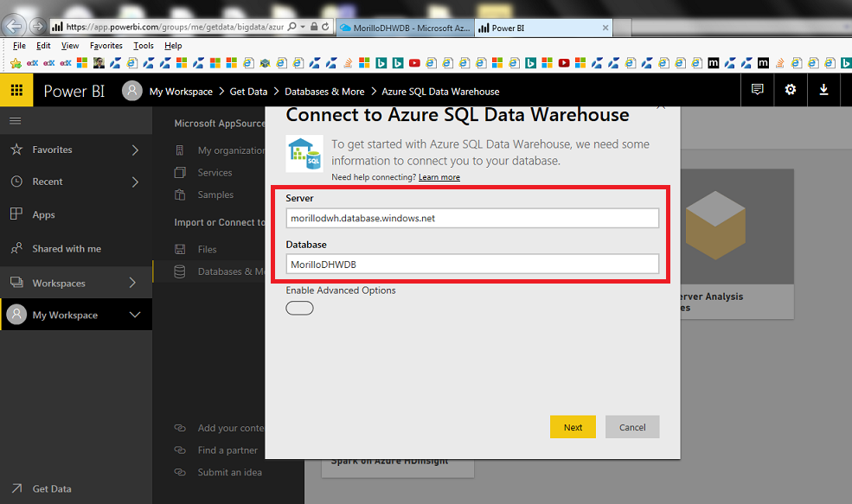
Task: Select Databases & More in the list
Action: click(209, 271)
